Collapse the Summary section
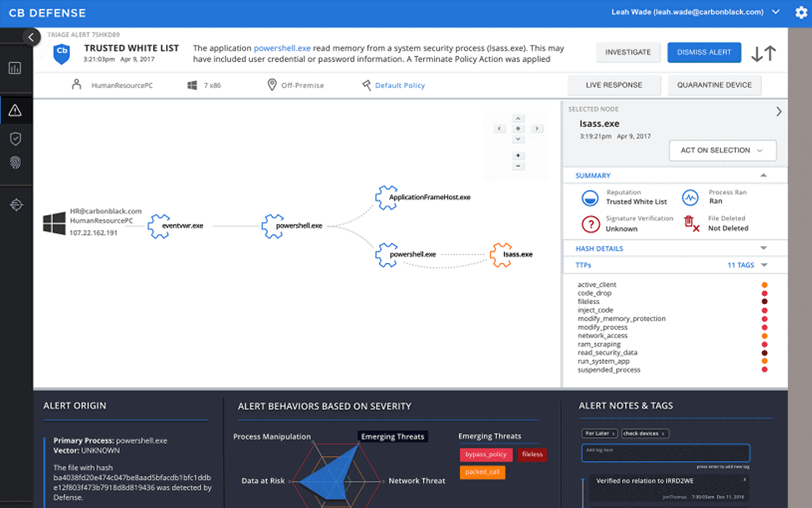The width and height of the screenshot is (812, 508). [763, 176]
